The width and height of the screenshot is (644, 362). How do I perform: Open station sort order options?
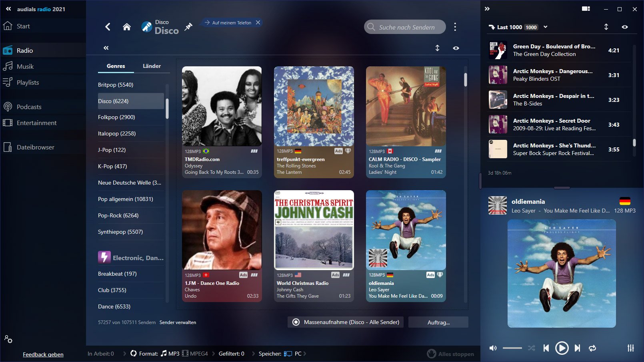tap(437, 48)
